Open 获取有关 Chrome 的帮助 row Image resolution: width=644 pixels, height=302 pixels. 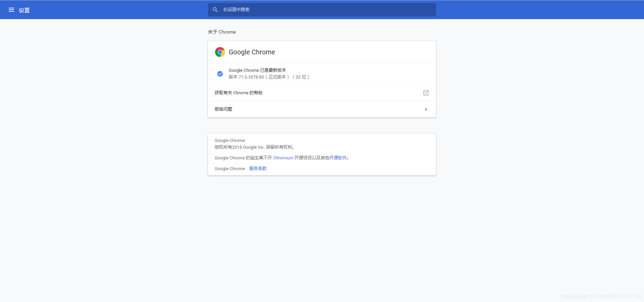click(322, 93)
